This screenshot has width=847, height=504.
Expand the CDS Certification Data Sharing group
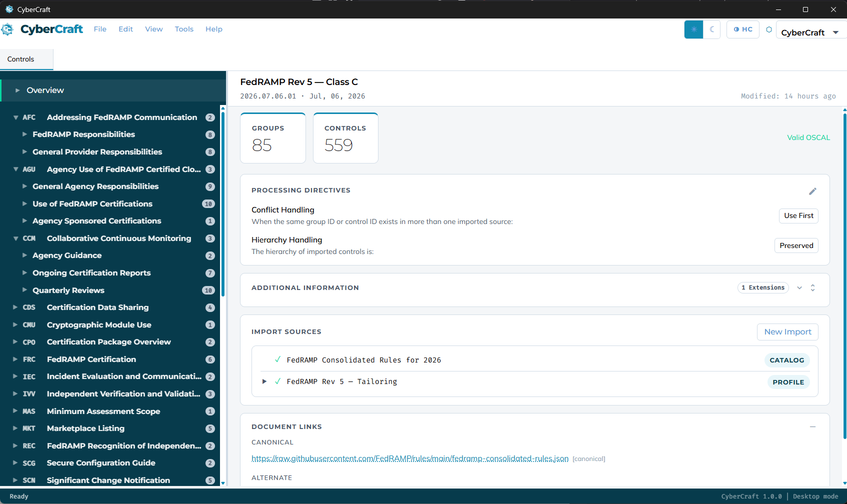coord(15,307)
